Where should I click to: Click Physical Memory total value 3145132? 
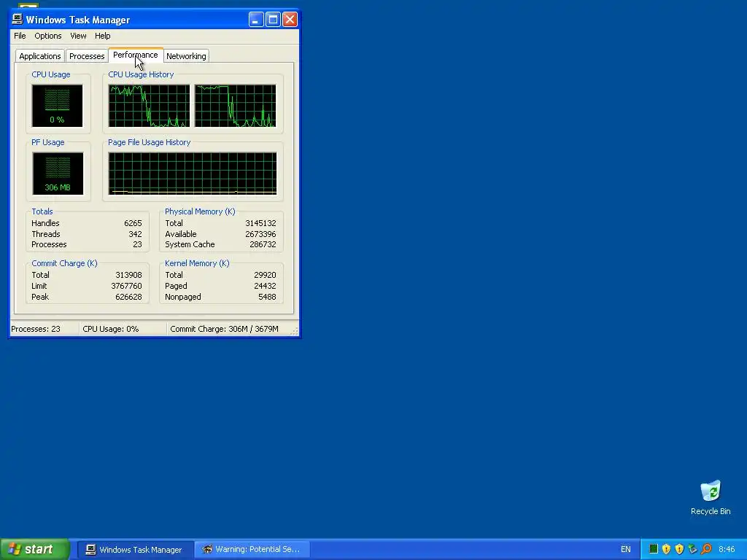[260, 223]
